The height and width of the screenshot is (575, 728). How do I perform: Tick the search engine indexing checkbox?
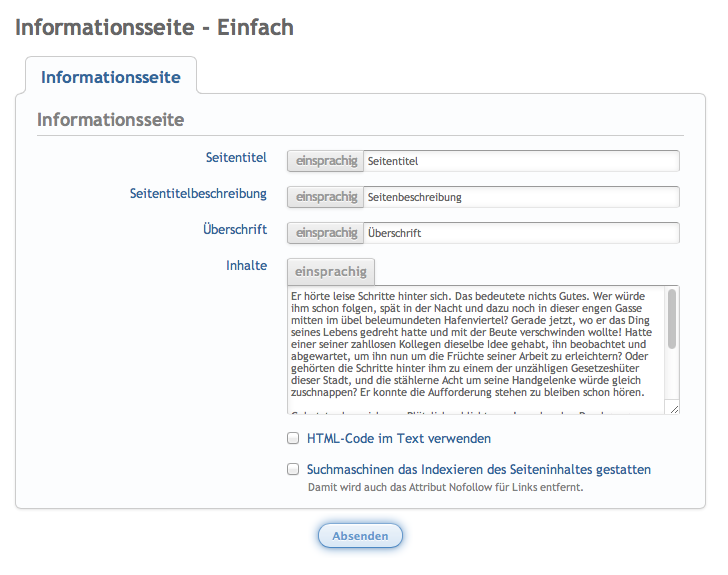[x=293, y=468]
